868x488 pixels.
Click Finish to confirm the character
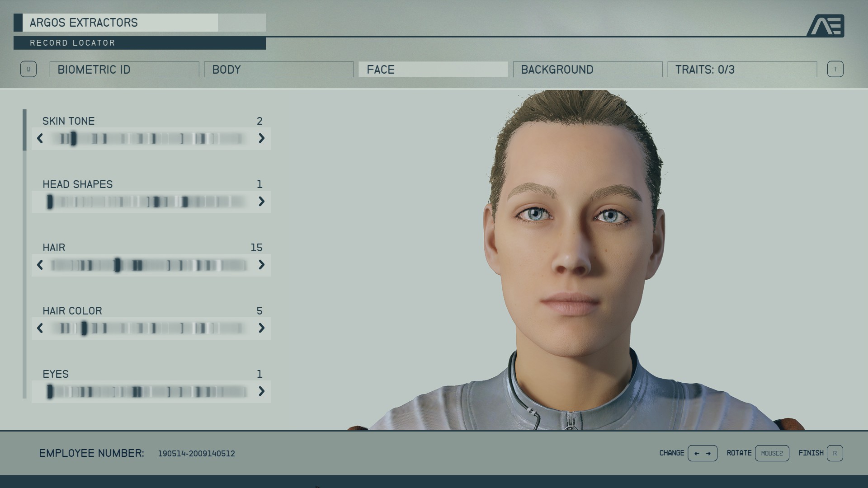click(x=836, y=453)
